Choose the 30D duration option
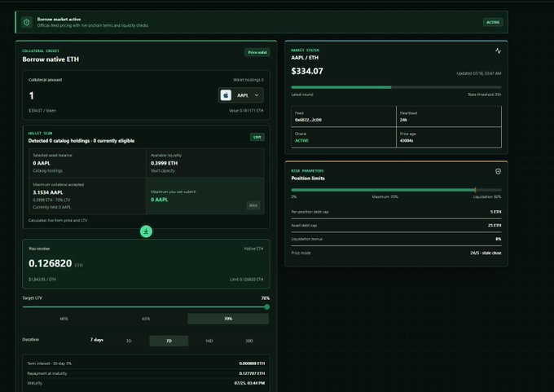 pos(249,341)
